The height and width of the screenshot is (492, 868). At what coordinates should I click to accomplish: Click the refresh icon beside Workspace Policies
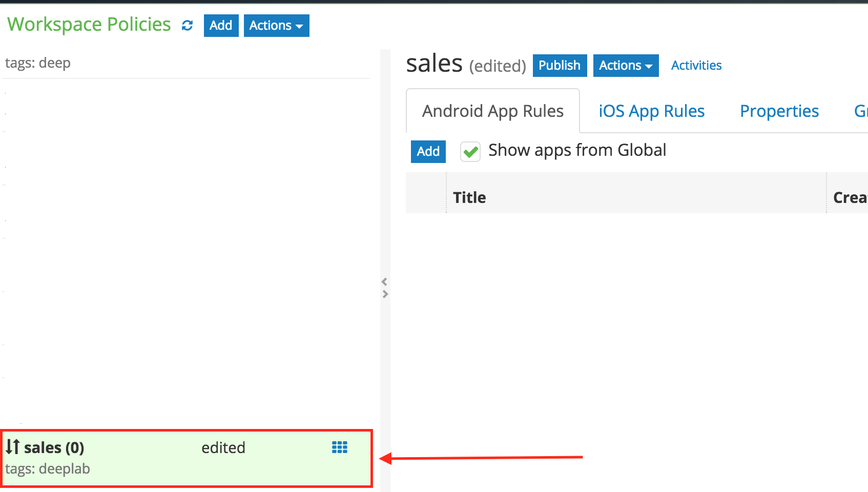(188, 26)
